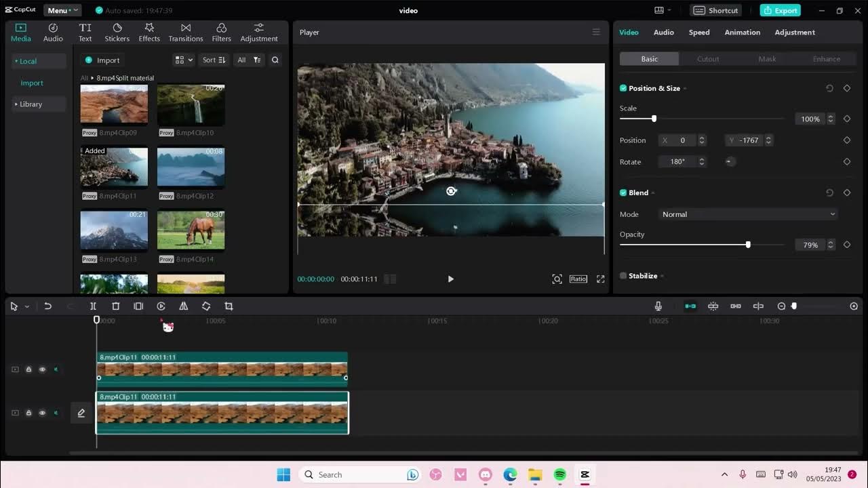Reset the Blend settings
This screenshot has height=488, width=868.
click(829, 192)
